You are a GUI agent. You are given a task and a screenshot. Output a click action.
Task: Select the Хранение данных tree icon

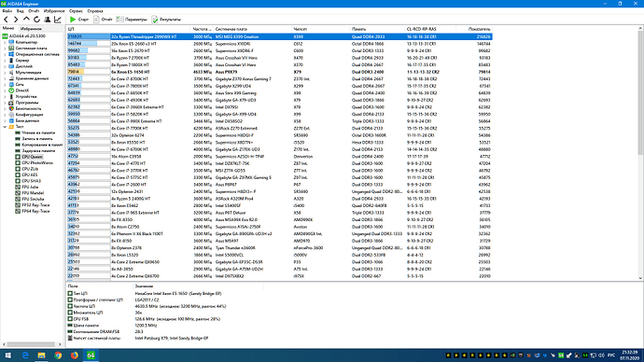11,78
